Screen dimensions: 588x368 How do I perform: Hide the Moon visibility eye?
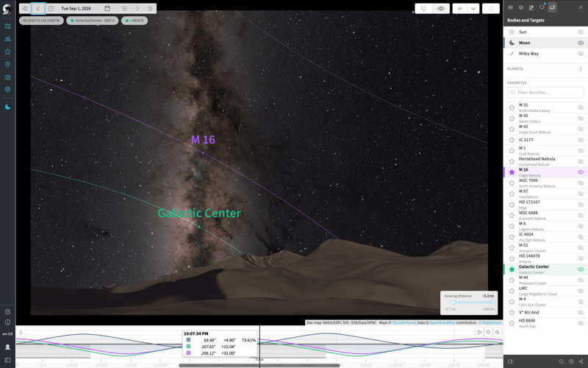pos(581,43)
